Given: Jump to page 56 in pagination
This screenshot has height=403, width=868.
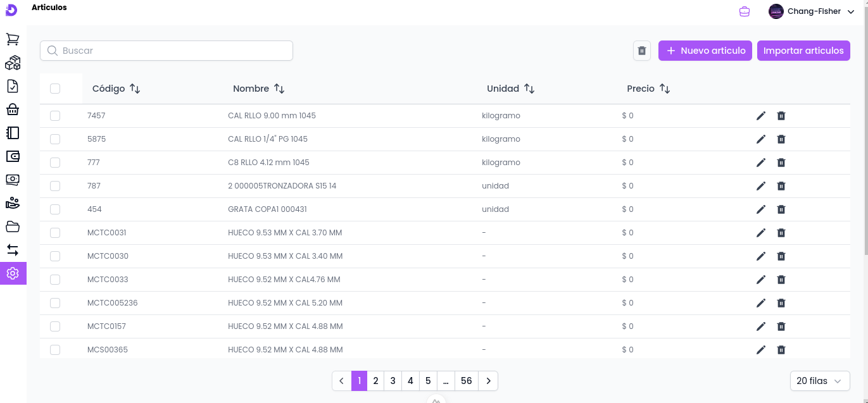Looking at the screenshot, I should [467, 381].
